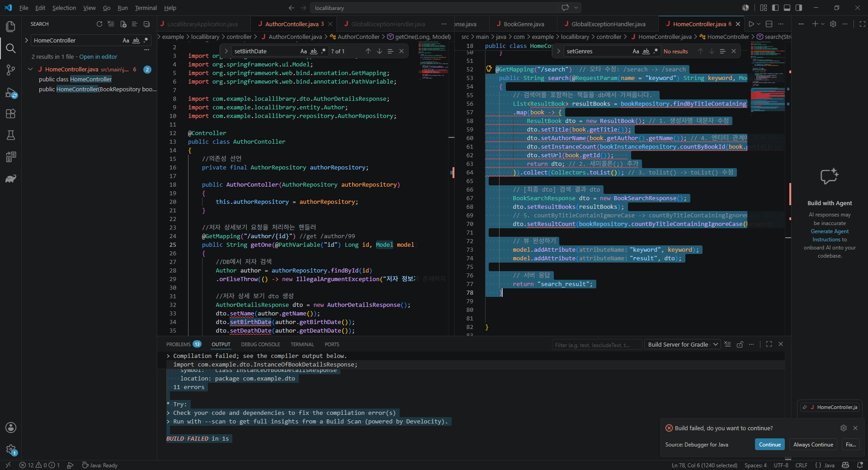868x470 pixels.
Task: Expand replace in the setGenres find widget
Action: (x=558, y=51)
